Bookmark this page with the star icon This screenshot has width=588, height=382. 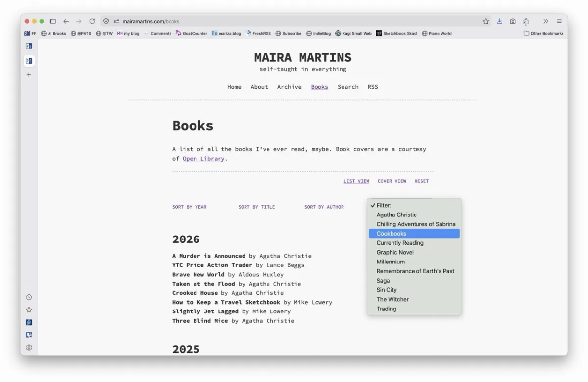pyautogui.click(x=486, y=21)
